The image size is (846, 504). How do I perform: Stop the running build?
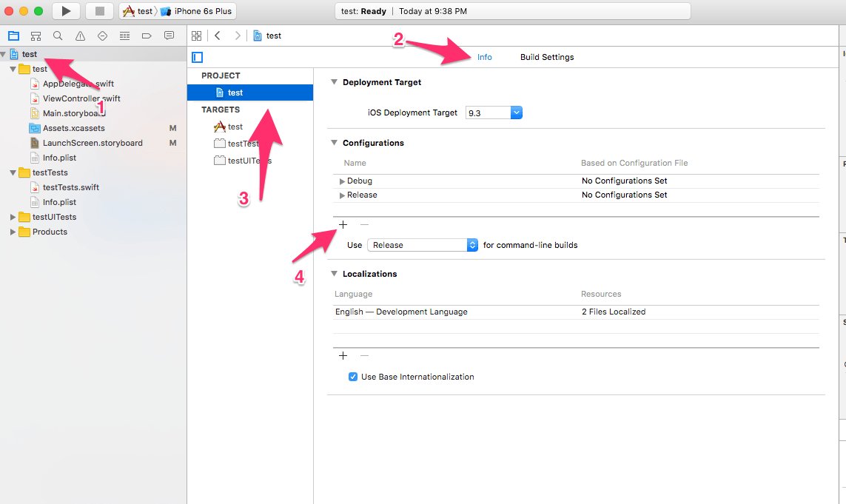[x=100, y=11]
